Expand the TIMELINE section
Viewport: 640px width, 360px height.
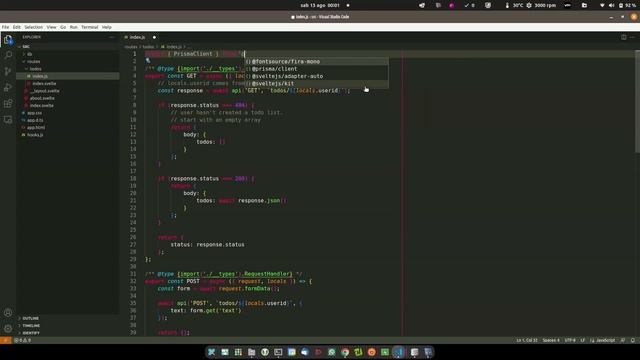coord(67,326)
